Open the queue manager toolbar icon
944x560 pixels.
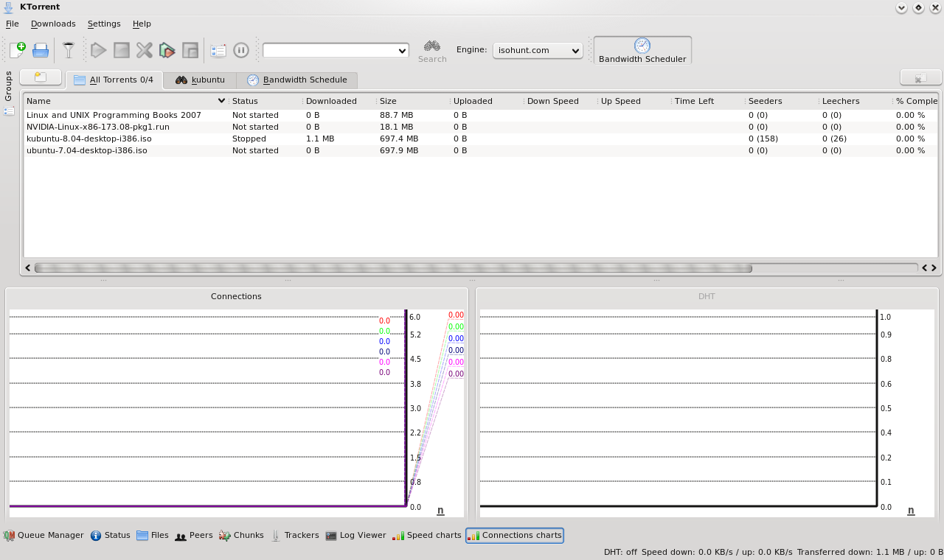218,50
